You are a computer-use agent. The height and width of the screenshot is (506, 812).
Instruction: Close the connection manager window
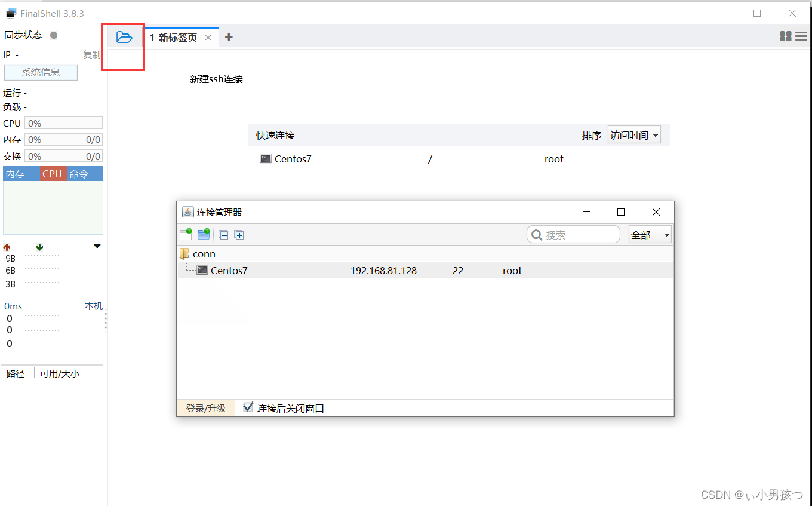pyautogui.click(x=656, y=212)
